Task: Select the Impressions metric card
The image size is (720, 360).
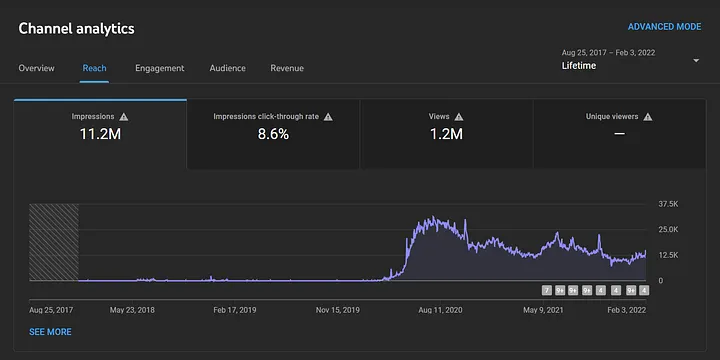Action: [x=100, y=134]
